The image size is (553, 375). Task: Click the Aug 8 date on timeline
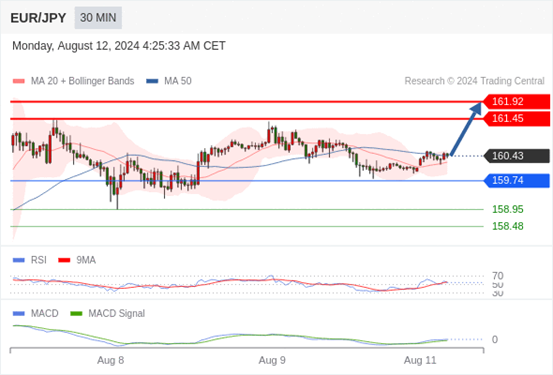110,361
